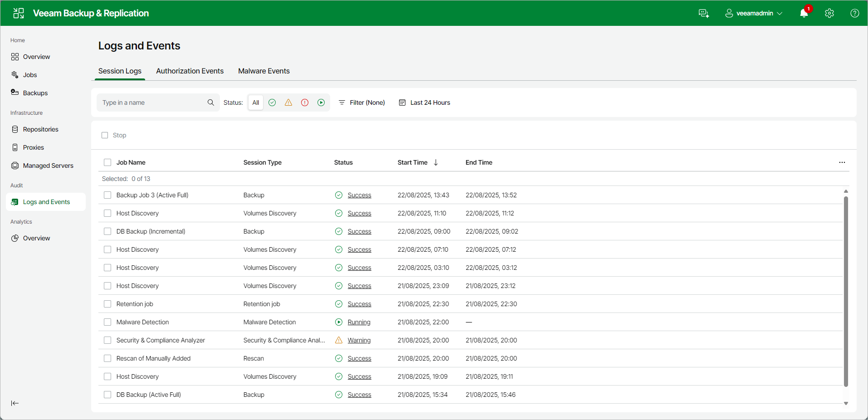Open the help panel
This screenshot has height=420, width=868.
pyautogui.click(x=855, y=13)
